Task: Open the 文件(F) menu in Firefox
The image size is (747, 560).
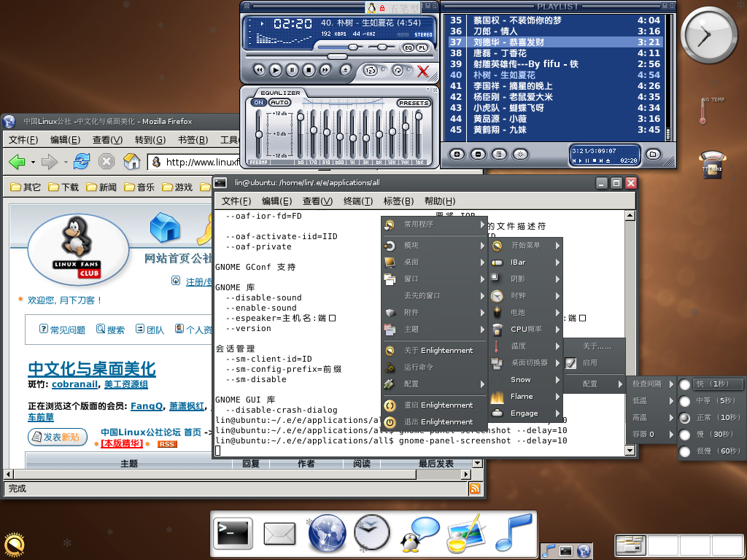Action: [x=23, y=140]
